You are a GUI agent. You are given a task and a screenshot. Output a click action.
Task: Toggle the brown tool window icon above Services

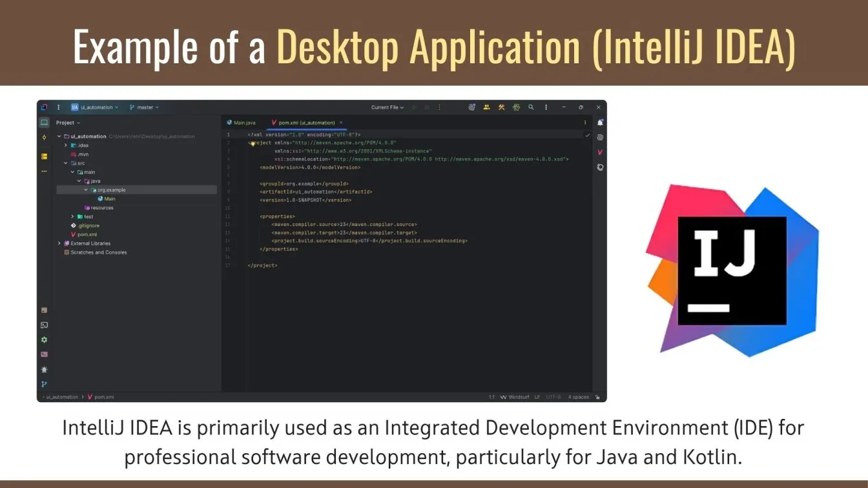pyautogui.click(x=45, y=310)
